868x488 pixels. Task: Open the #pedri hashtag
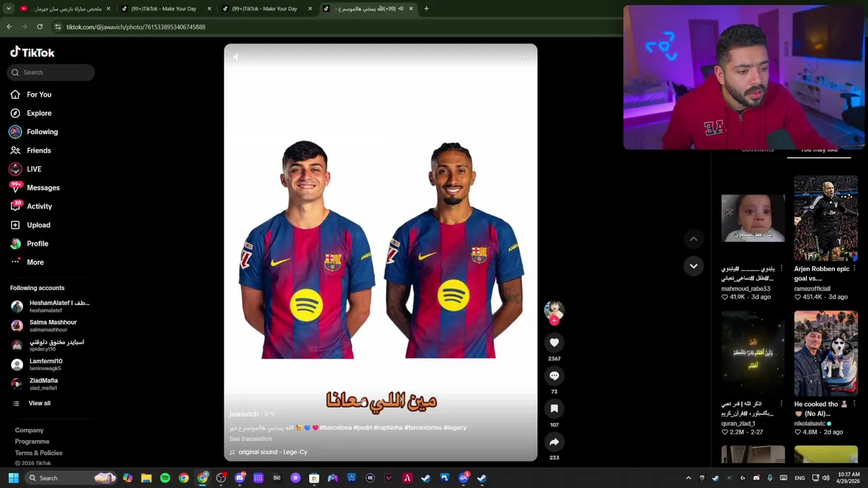[363, 428]
